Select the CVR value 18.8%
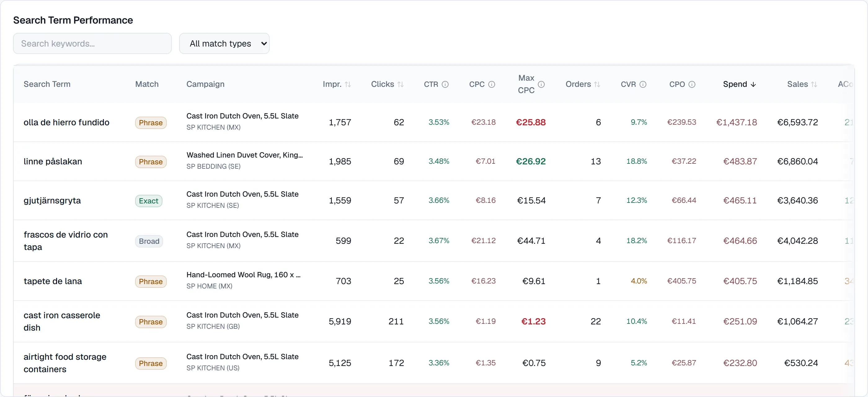Viewport: 868px width, 397px height. coord(636,161)
